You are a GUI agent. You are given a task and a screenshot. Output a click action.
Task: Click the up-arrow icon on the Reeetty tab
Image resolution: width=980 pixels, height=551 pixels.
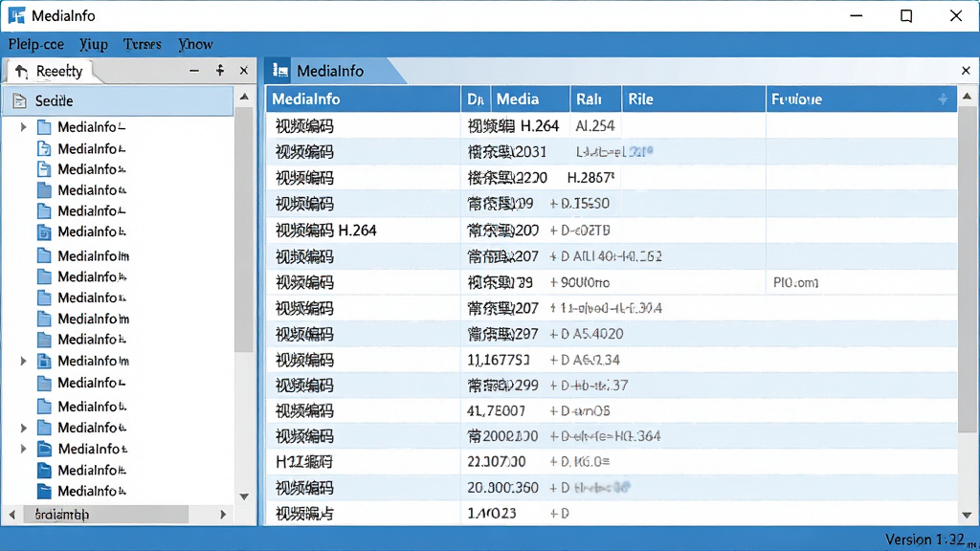(x=21, y=72)
